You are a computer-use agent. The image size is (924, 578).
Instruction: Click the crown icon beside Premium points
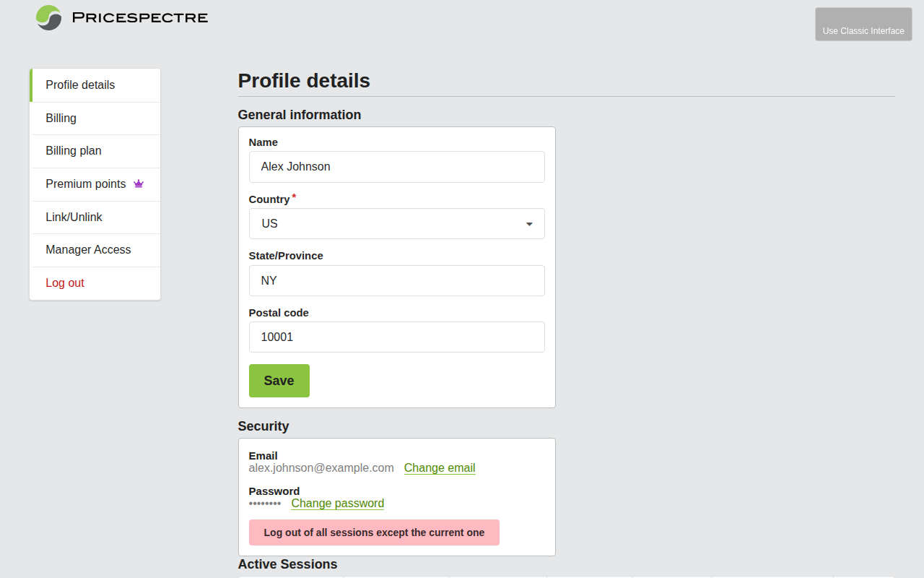coord(138,184)
